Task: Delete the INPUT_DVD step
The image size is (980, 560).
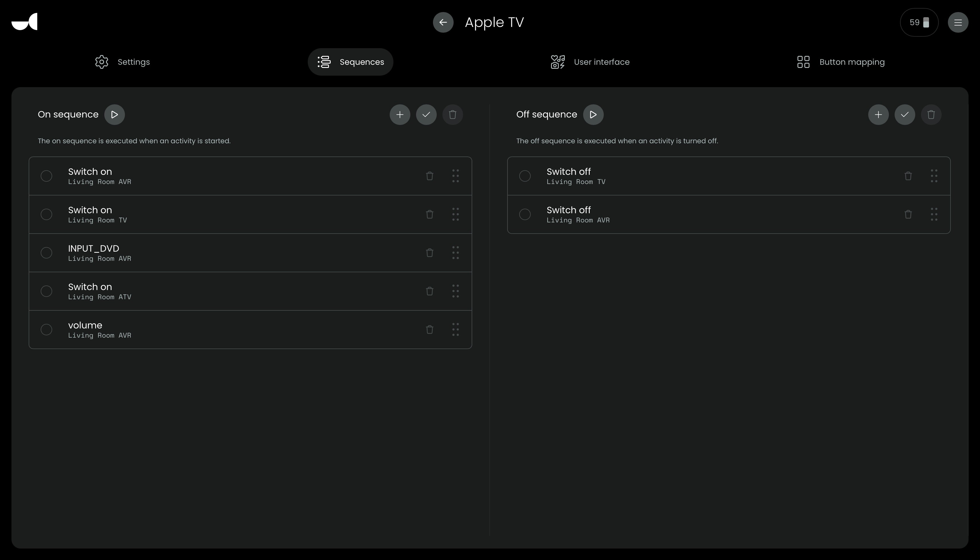Action: [x=430, y=253]
